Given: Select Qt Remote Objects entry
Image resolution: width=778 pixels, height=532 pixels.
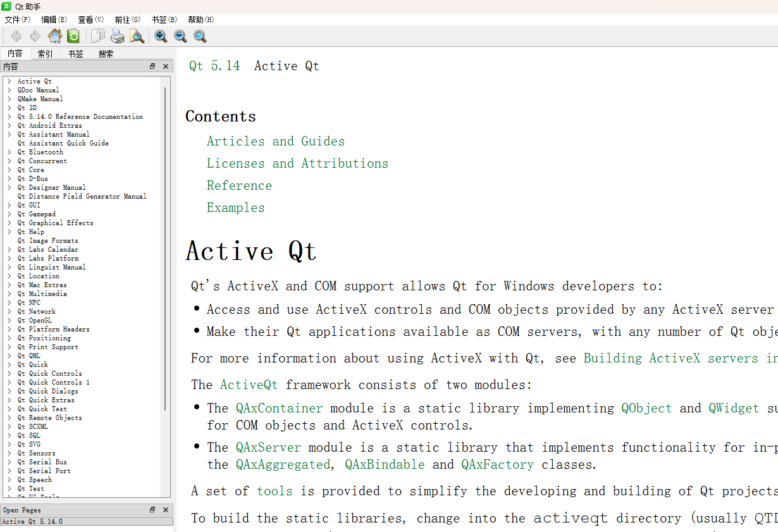Looking at the screenshot, I should point(50,418).
